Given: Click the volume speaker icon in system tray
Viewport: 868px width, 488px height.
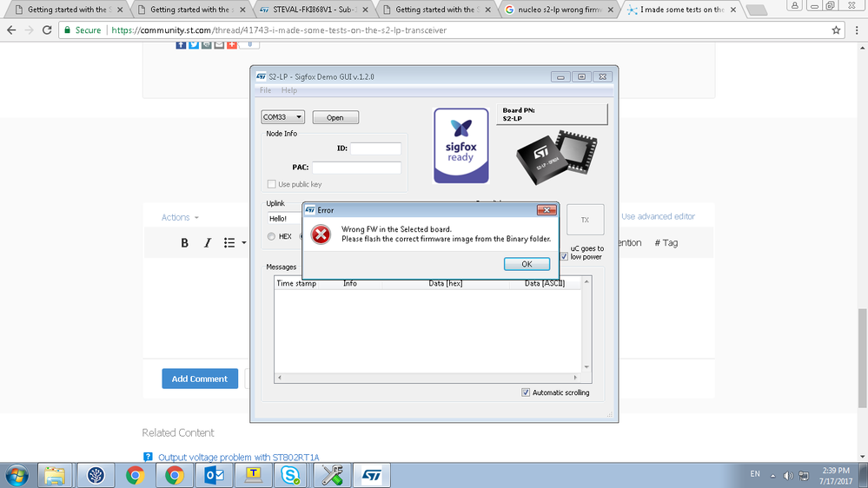Looking at the screenshot, I should click(x=788, y=475).
